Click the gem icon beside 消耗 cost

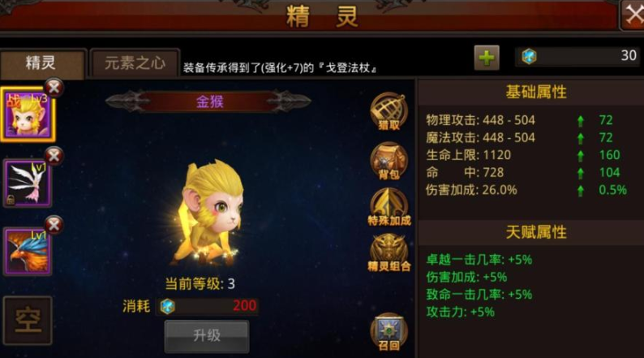pyautogui.click(x=168, y=306)
